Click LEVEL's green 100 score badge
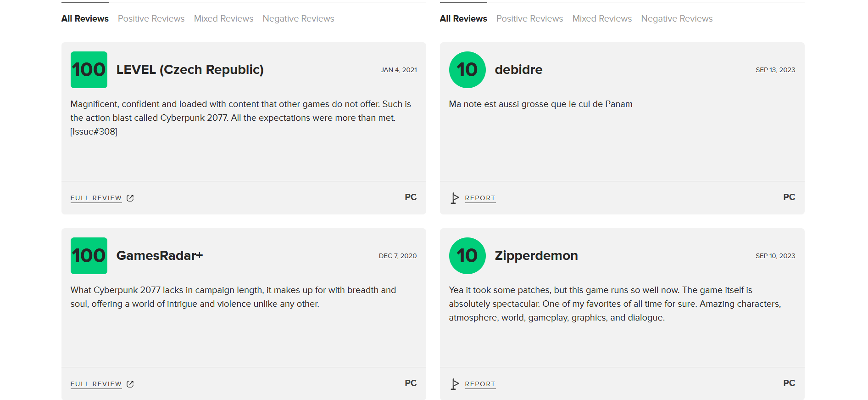Screen dimensions: 868x400 (89, 70)
